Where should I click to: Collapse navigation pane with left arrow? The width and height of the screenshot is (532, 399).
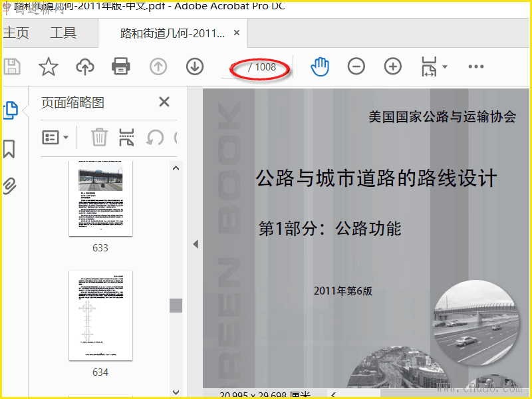coord(196,244)
